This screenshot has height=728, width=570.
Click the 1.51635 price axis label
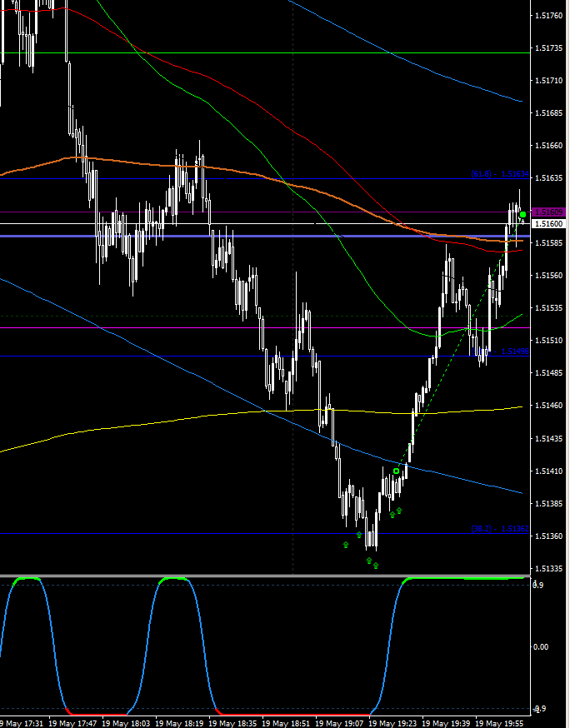(548, 178)
